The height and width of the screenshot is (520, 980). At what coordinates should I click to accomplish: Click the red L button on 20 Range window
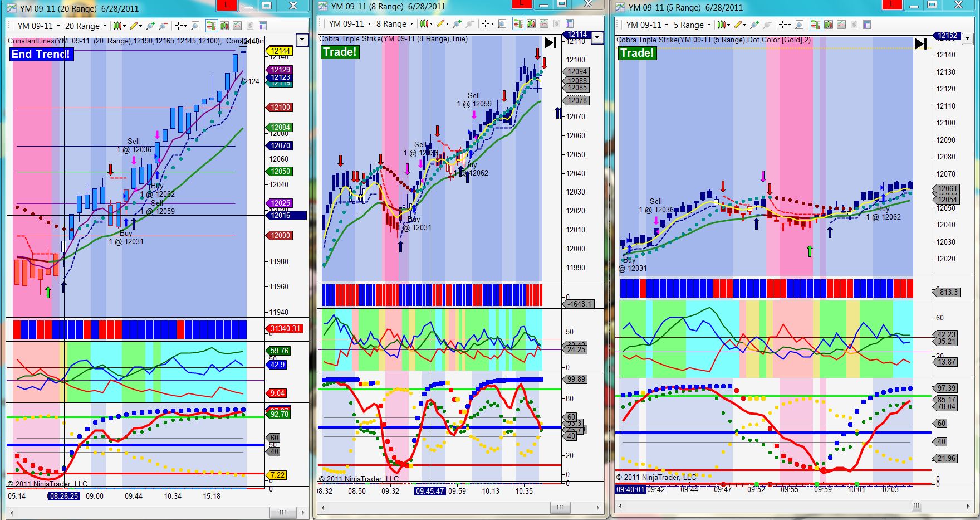click(227, 5)
